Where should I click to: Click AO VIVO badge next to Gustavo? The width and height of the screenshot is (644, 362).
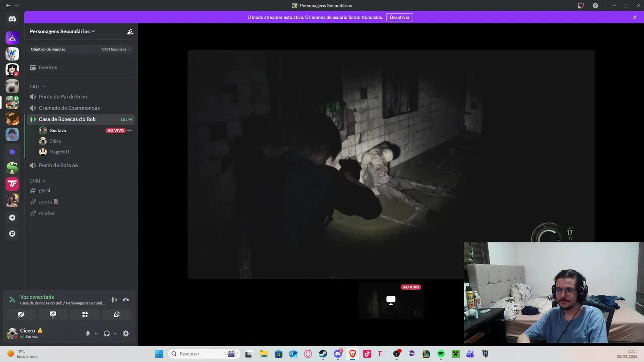[115, 130]
